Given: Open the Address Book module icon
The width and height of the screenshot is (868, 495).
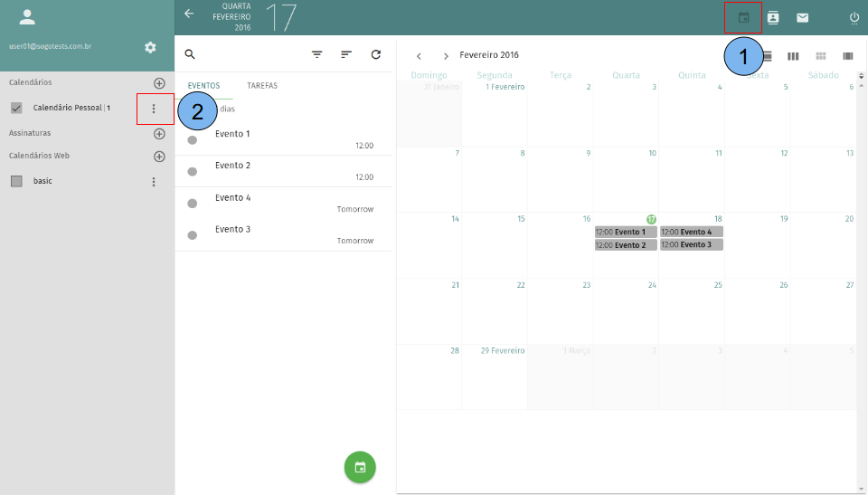Looking at the screenshot, I should [x=773, y=18].
